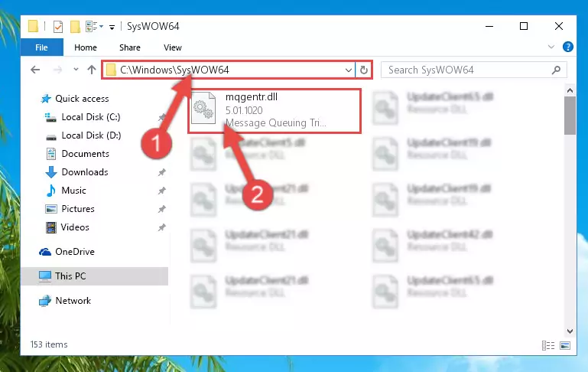Open Music in the sidebar
The image size is (588, 372).
[x=73, y=191]
